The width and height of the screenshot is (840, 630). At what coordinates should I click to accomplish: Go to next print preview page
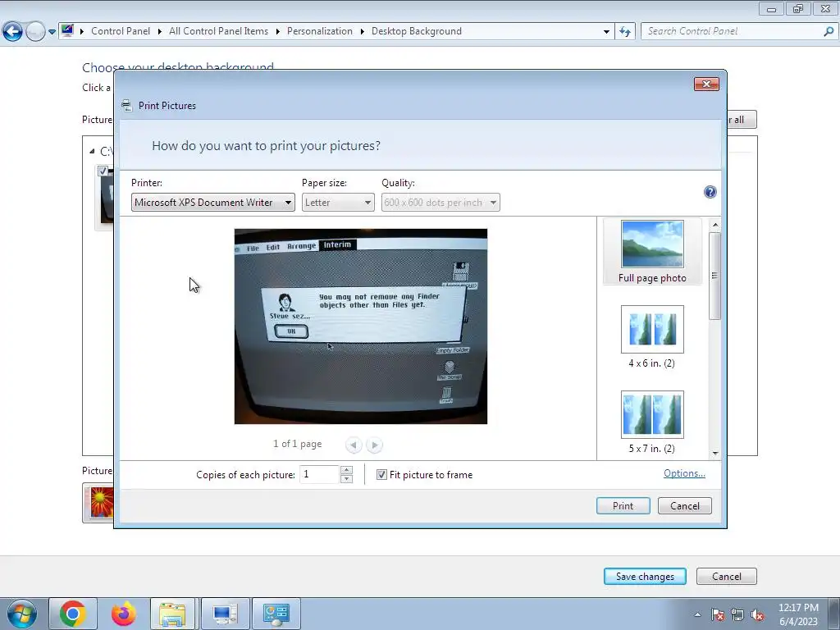coord(374,445)
